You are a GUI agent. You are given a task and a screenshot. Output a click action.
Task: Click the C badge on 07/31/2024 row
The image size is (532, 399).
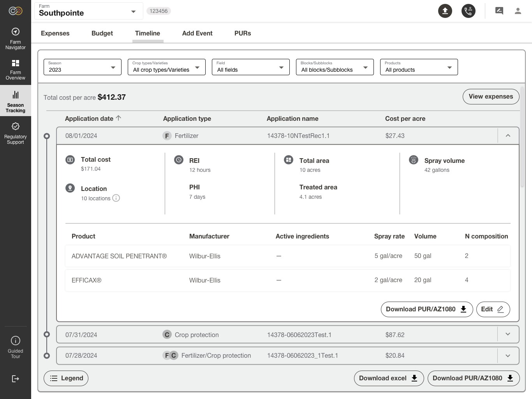(167, 335)
